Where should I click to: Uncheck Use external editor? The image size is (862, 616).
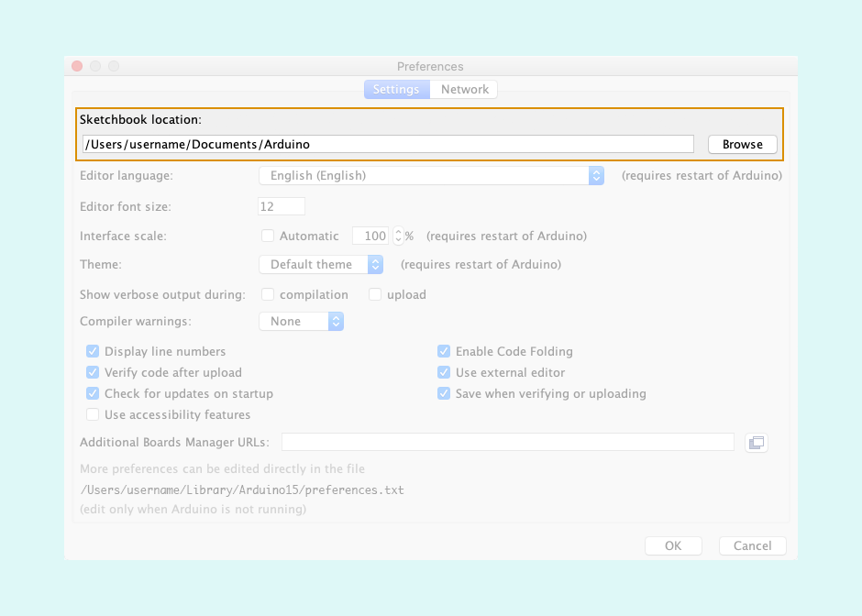coord(444,372)
